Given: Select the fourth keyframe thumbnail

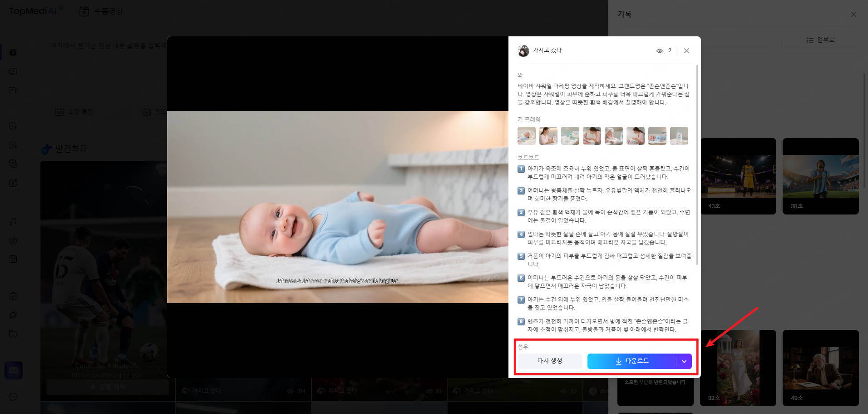Looking at the screenshot, I should point(592,136).
